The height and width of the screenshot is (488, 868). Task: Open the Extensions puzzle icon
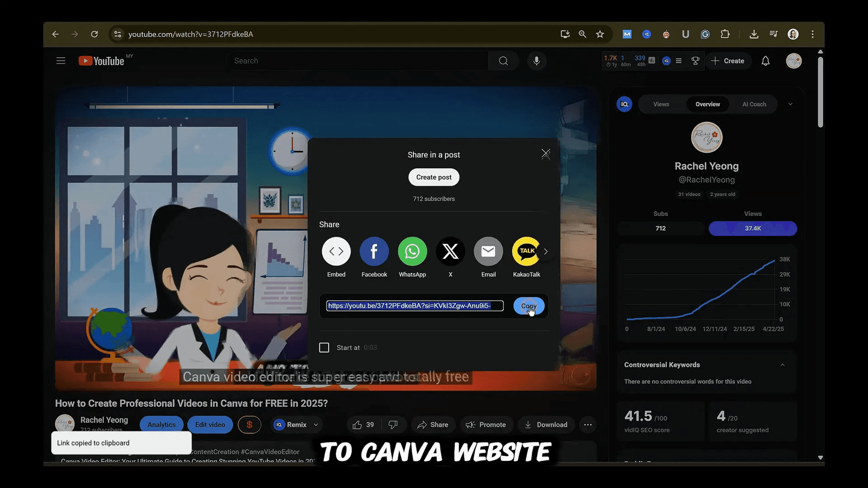coord(725,34)
